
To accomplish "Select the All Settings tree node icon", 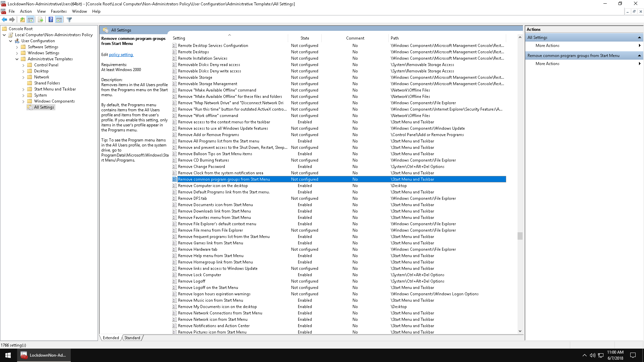I will 30,107.
